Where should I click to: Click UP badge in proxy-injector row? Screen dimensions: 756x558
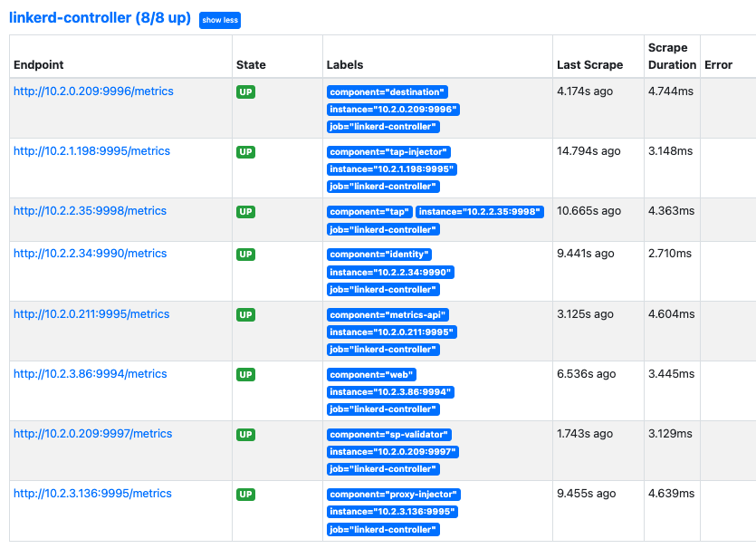[x=246, y=495]
